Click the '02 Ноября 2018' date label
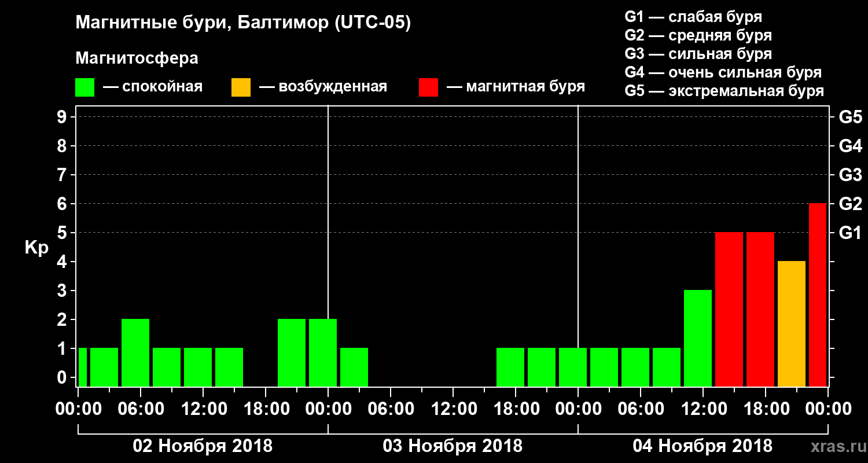The width and height of the screenshot is (868, 463). point(203,446)
